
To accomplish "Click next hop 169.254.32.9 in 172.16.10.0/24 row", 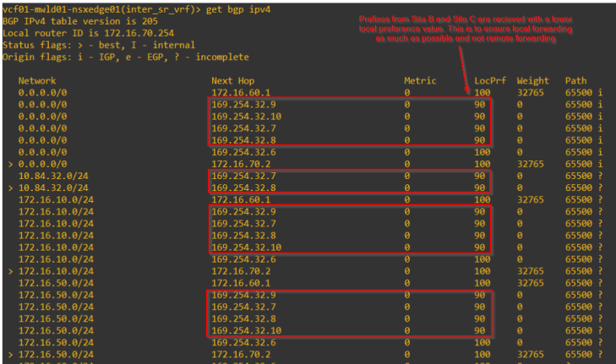I will click(243, 212).
